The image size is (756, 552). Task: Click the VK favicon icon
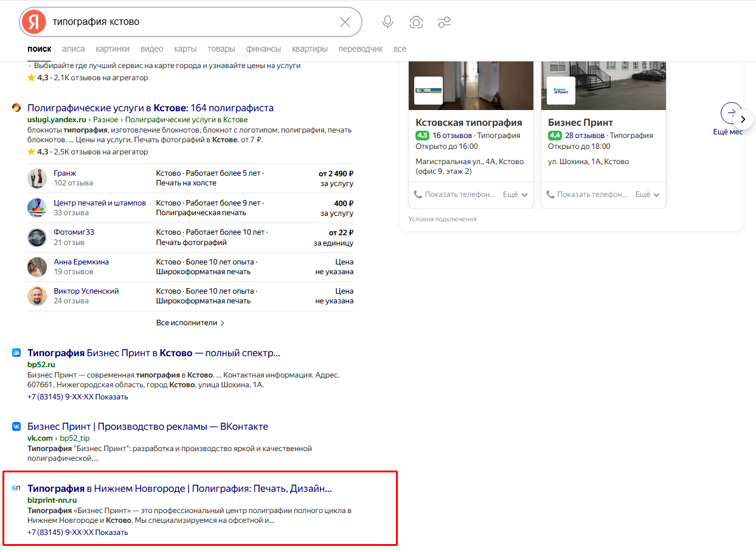click(x=16, y=427)
